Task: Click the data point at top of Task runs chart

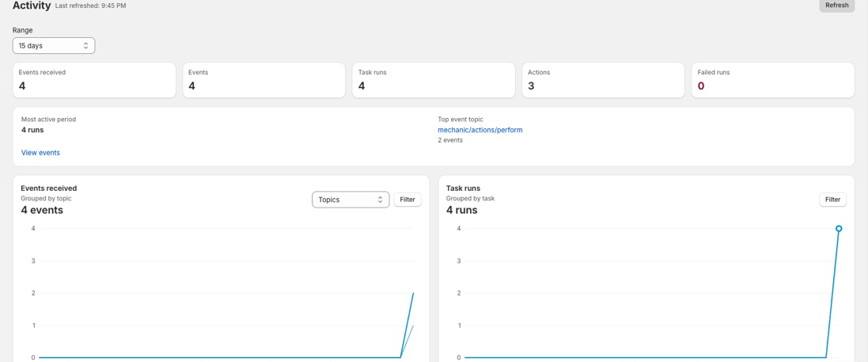Action: tap(839, 228)
